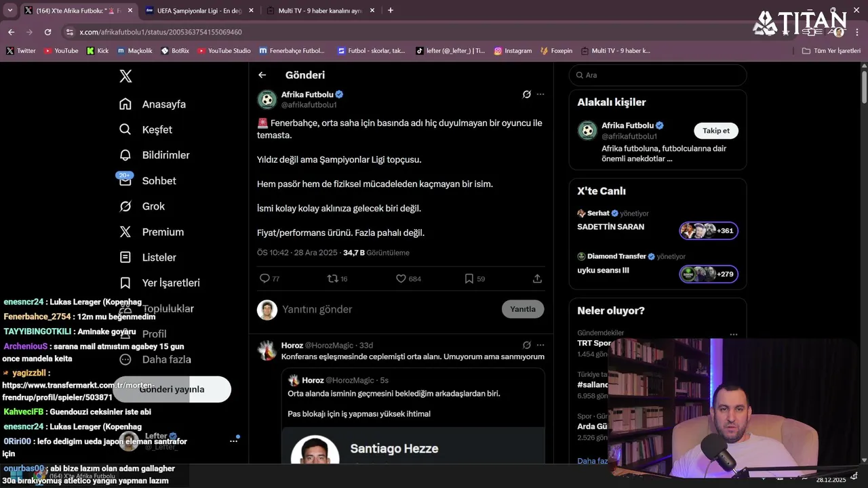Image resolution: width=868 pixels, height=488 pixels.
Task: Click the Grok icon on main post
Action: coord(526,94)
